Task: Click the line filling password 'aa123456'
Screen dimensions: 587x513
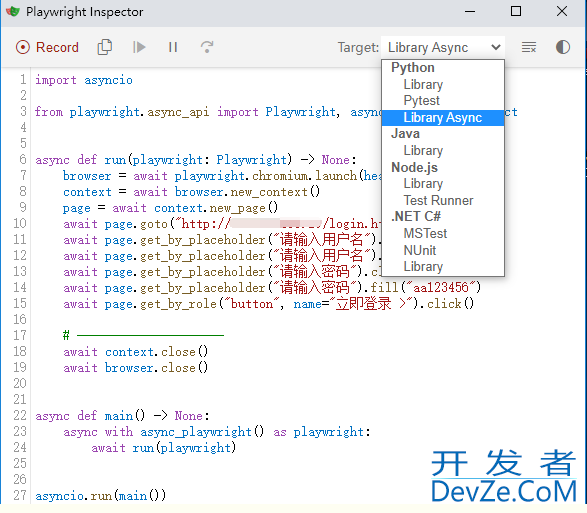Action: [x=272, y=288]
